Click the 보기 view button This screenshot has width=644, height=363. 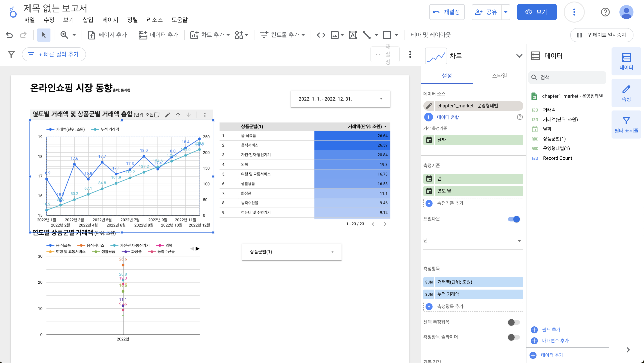coord(537,12)
